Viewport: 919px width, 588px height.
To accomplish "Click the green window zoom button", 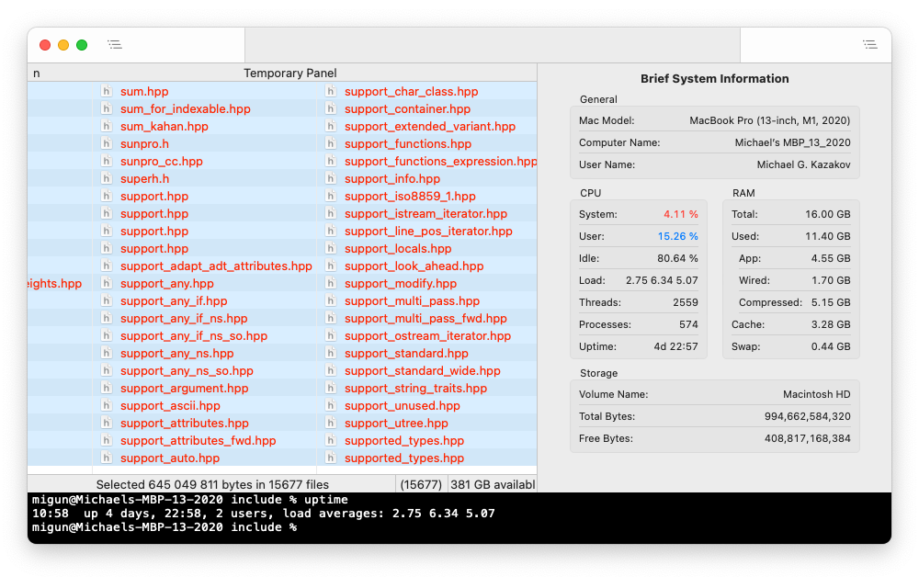I will coord(82,44).
